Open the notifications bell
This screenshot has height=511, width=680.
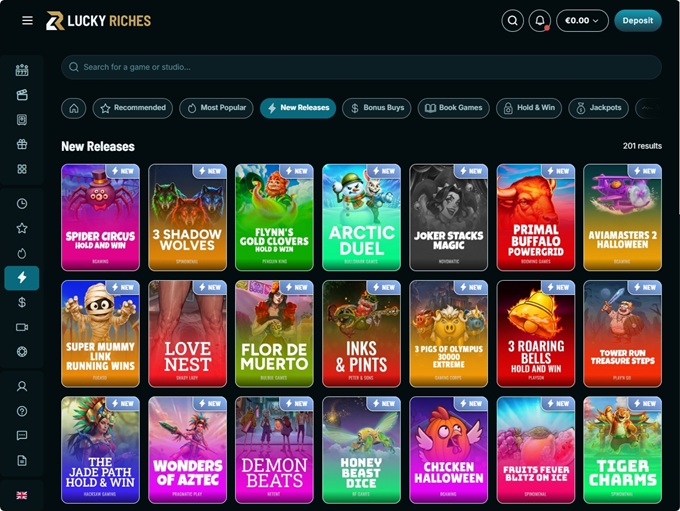point(539,20)
